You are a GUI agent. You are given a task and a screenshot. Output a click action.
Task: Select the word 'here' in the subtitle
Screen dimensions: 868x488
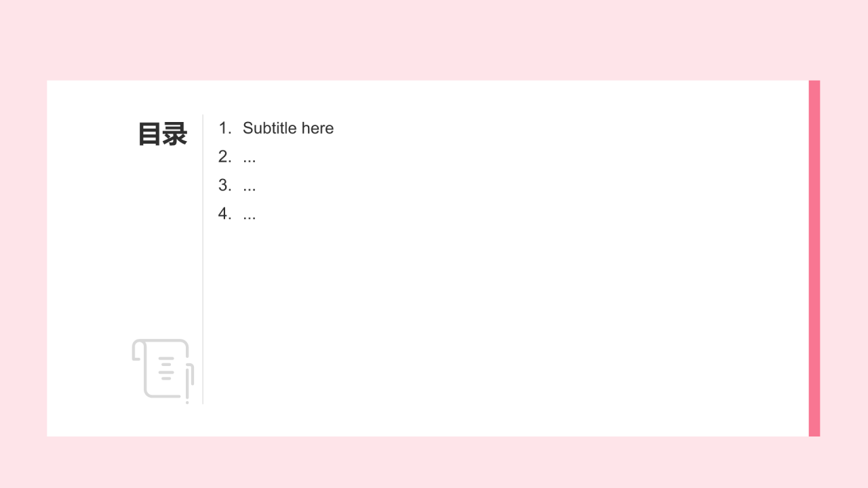coord(317,128)
